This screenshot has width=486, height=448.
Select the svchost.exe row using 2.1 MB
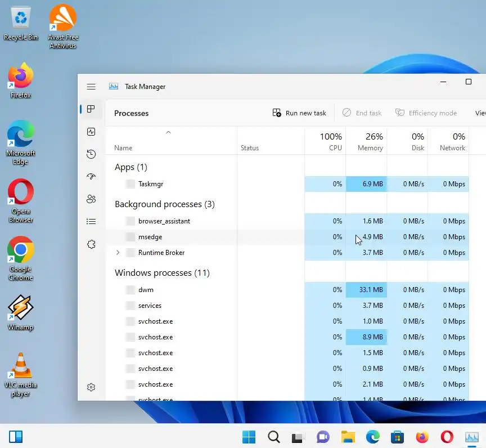click(287, 384)
